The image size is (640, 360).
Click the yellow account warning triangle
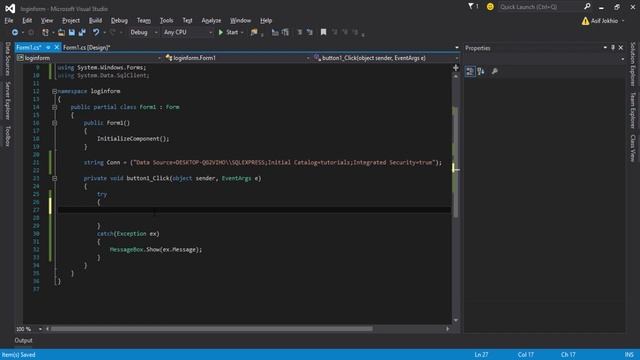585,21
